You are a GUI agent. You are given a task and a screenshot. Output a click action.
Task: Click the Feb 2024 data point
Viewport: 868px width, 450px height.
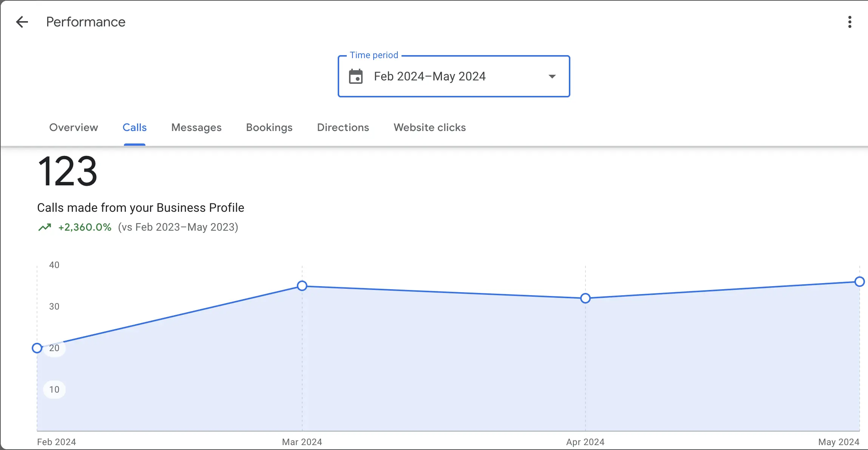pos(37,348)
